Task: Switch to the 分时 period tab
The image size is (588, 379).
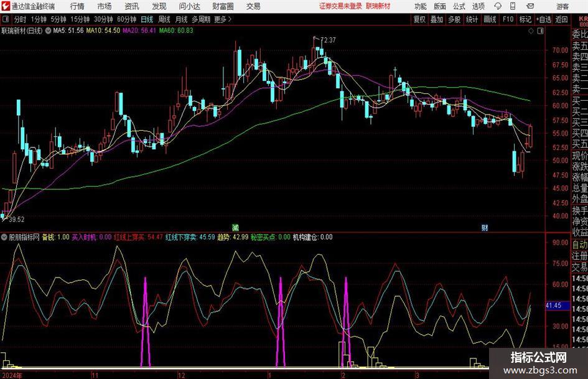Action: (21, 19)
